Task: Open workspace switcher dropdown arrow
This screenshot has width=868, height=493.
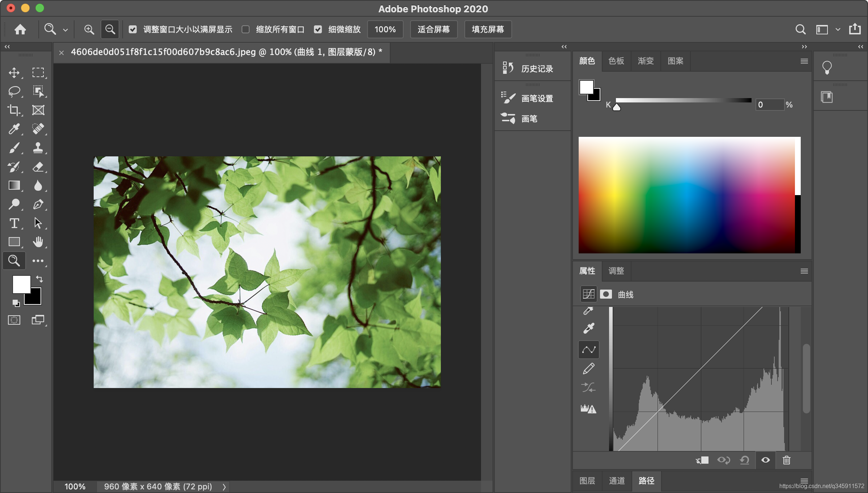Action: click(838, 29)
